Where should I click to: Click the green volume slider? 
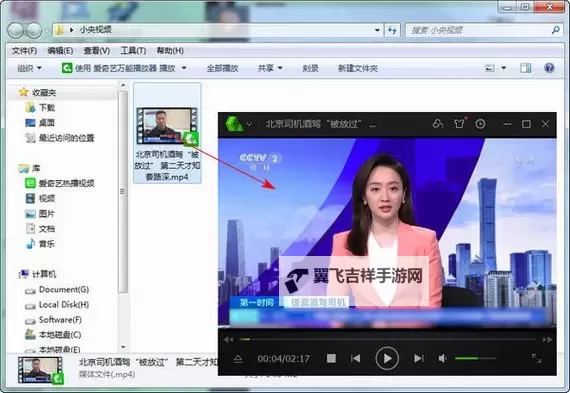click(x=475, y=358)
